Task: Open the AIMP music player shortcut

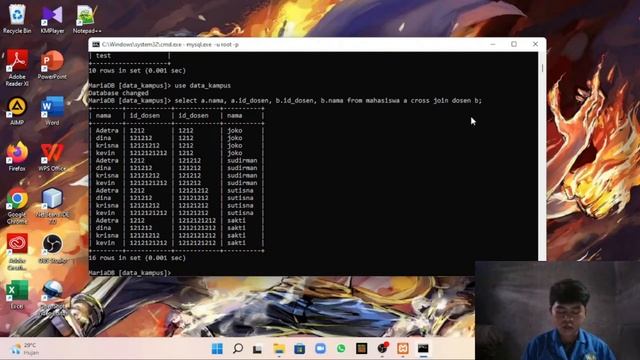Action: (x=17, y=111)
